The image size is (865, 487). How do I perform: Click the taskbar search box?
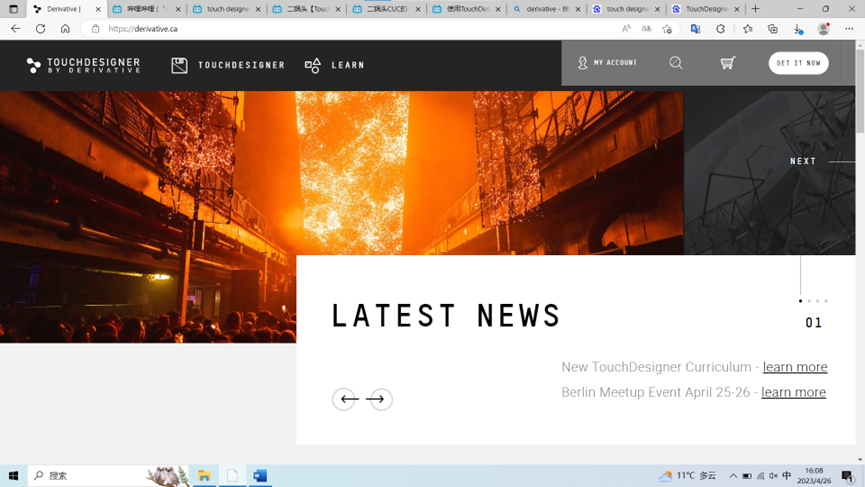[108, 475]
